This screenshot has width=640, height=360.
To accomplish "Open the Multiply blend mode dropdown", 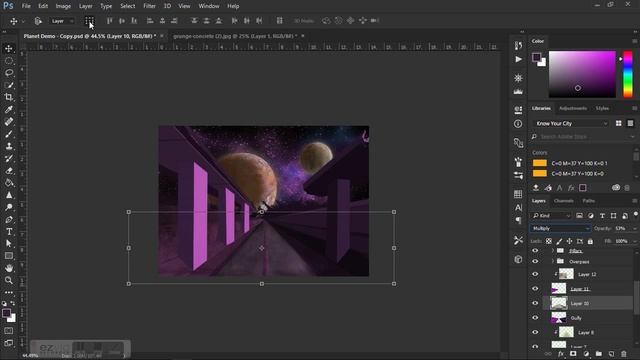I will (560, 229).
